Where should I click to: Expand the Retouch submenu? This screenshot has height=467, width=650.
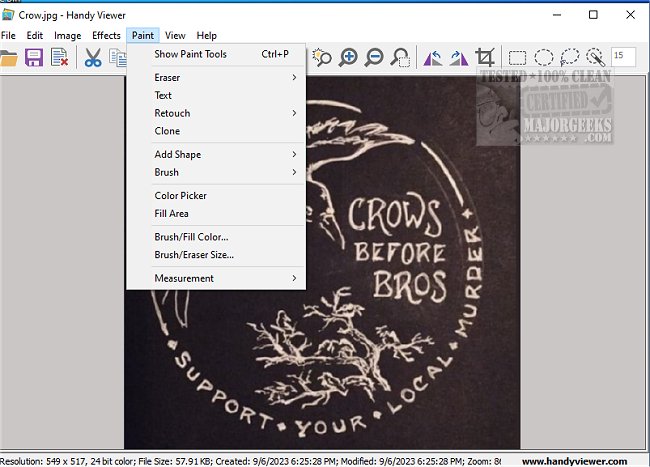(172, 113)
